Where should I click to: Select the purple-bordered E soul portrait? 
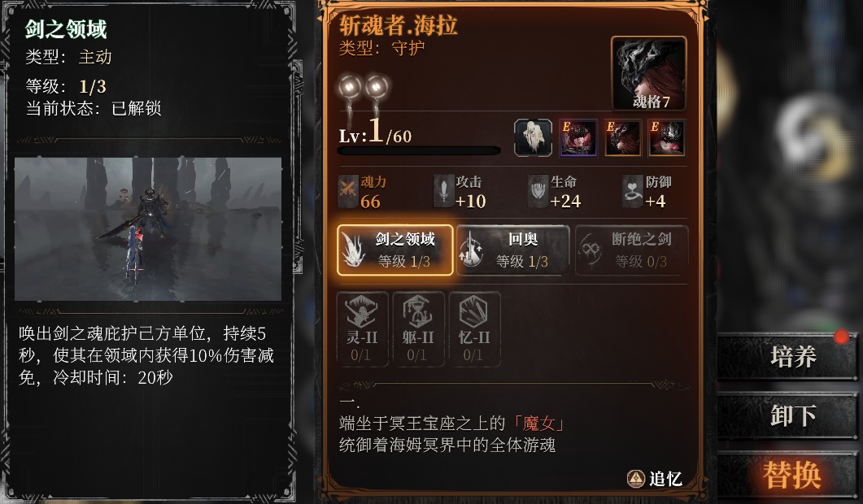[578, 138]
